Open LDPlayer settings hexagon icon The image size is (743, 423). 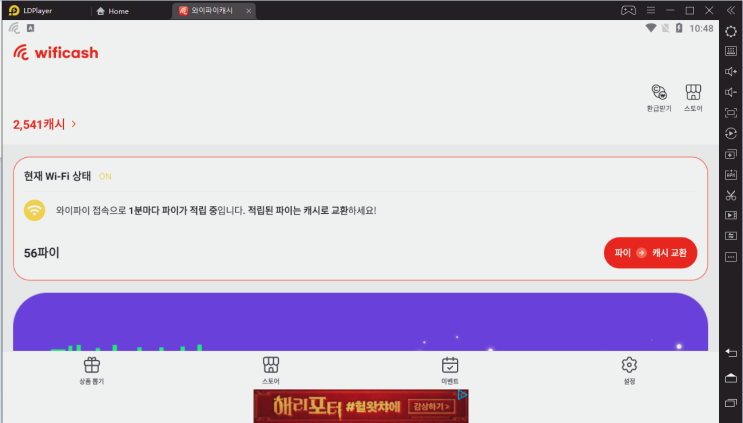point(731,32)
